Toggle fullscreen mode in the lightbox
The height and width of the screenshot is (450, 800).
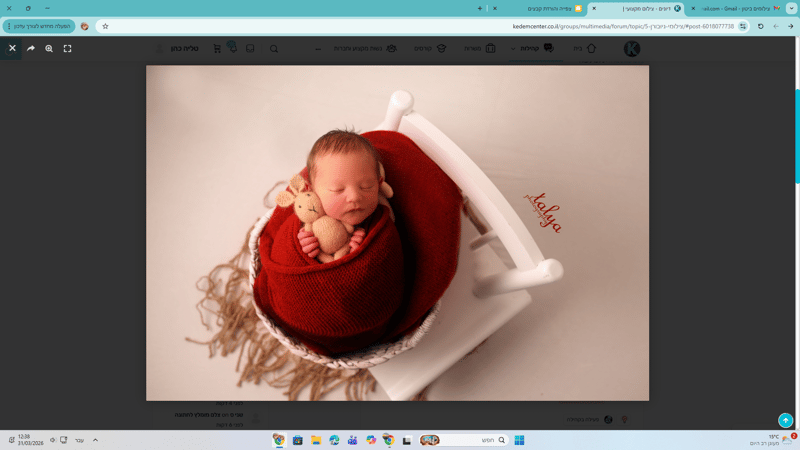67,48
